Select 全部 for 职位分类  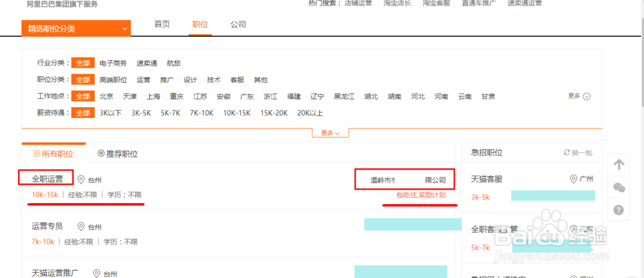(83, 80)
